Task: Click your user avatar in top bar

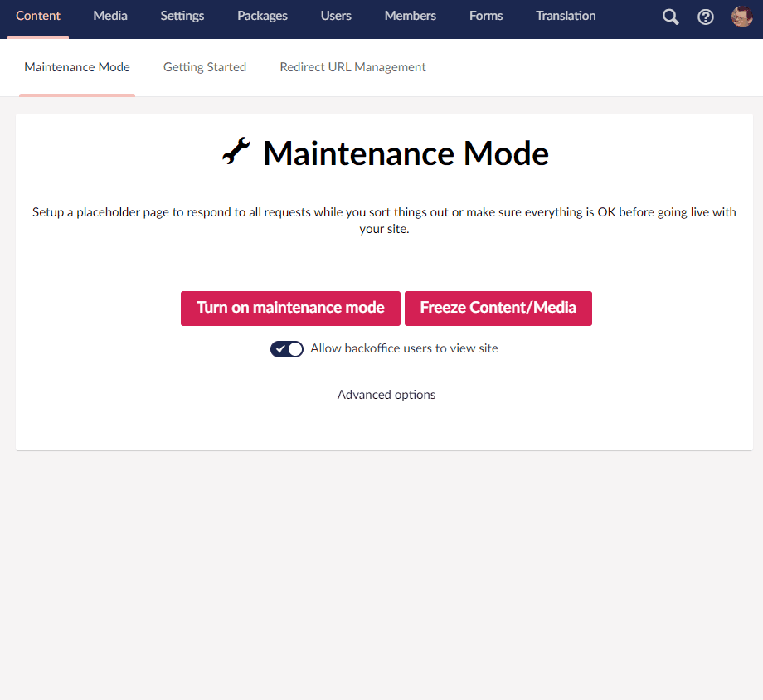Action: pyautogui.click(x=741, y=16)
